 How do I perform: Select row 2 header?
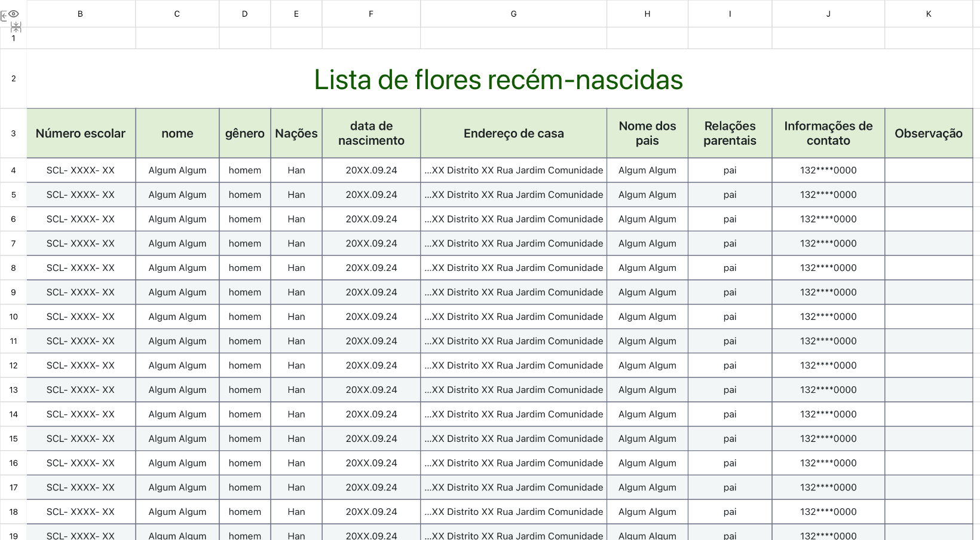click(x=13, y=78)
